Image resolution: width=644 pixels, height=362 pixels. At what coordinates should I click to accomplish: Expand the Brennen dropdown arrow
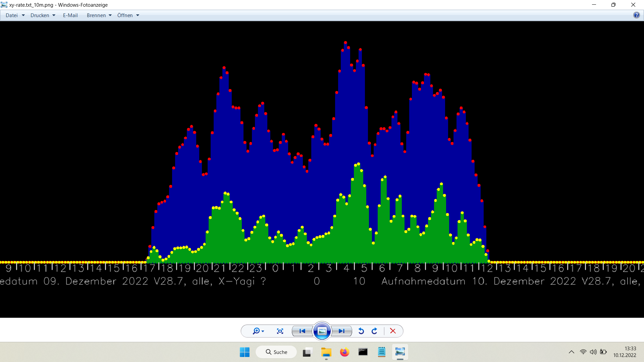[110, 15]
